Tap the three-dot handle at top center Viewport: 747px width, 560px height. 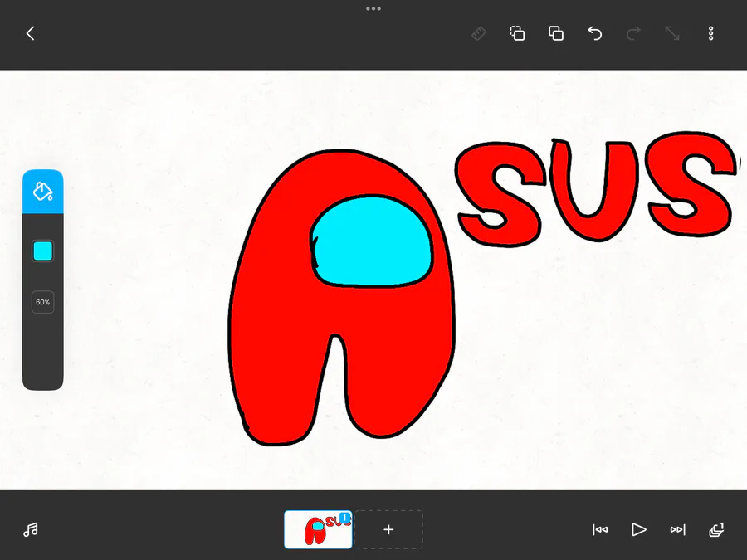point(373,8)
